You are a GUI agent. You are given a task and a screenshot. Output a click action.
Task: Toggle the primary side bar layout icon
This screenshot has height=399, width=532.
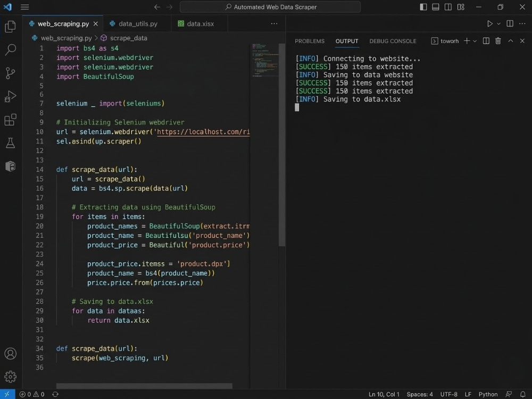coord(423,7)
